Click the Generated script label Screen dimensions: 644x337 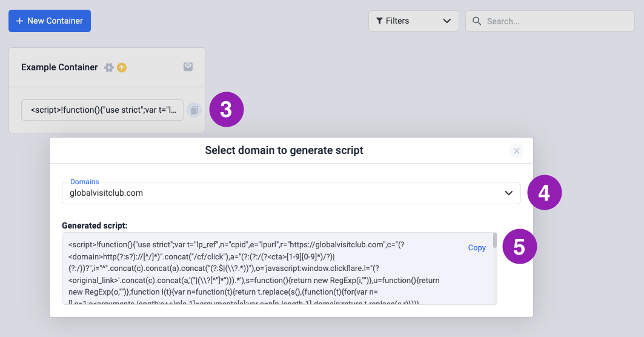95,225
